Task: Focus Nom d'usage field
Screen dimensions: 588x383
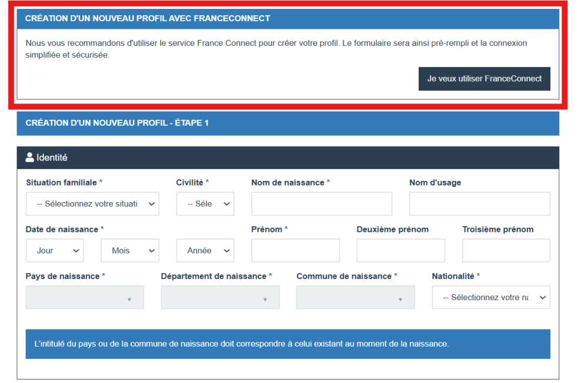Action: tap(480, 204)
